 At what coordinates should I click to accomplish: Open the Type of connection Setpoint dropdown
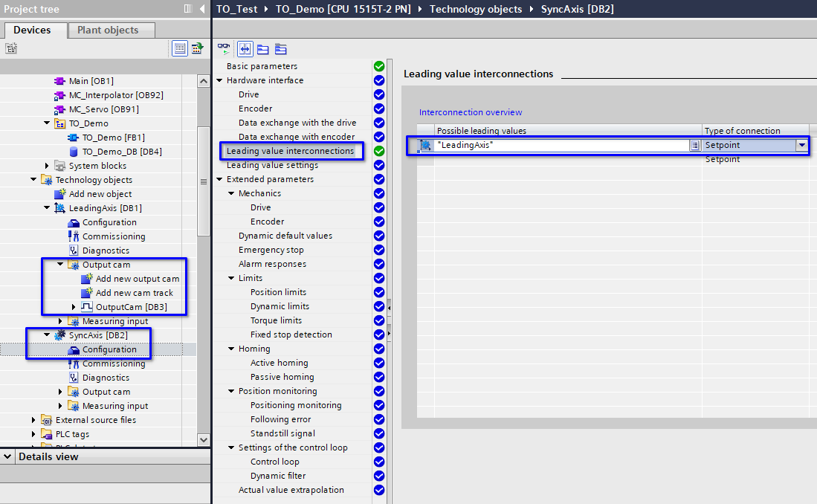point(801,146)
